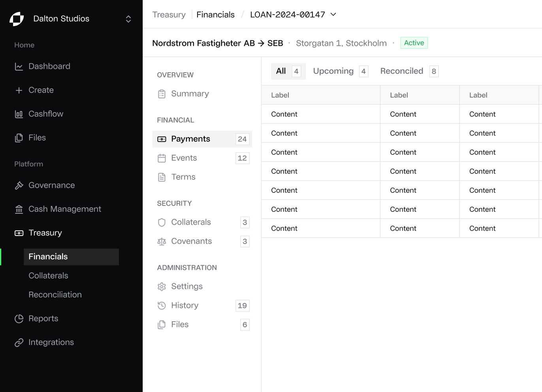This screenshot has height=392, width=542.
Task: Go to Reconciliation under Treasury
Action: (x=55, y=295)
